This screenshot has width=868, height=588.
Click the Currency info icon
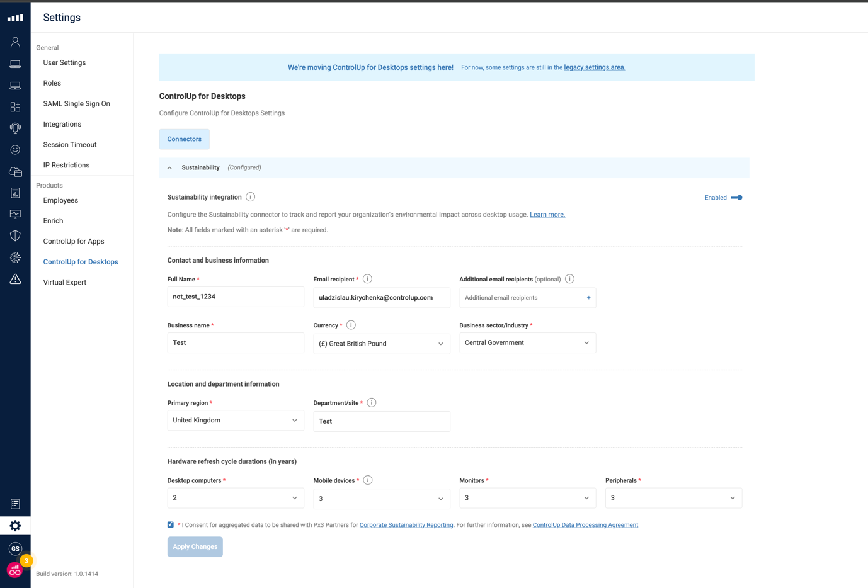point(351,325)
